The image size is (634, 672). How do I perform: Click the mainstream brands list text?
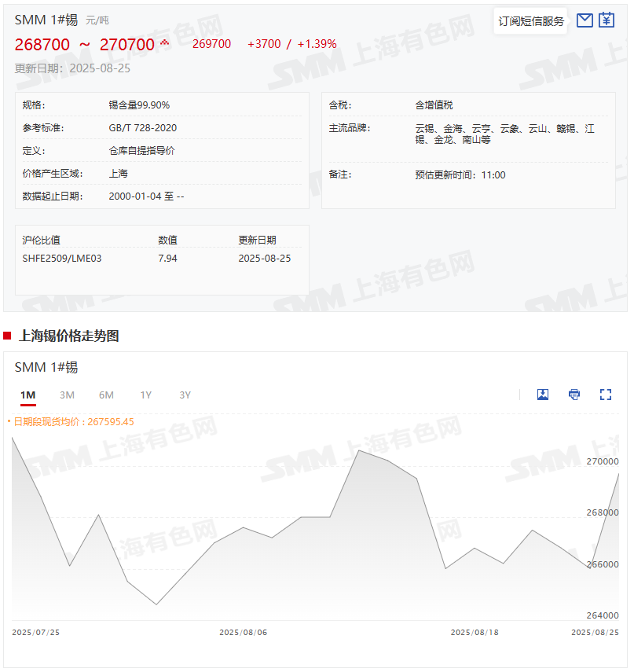(x=504, y=134)
